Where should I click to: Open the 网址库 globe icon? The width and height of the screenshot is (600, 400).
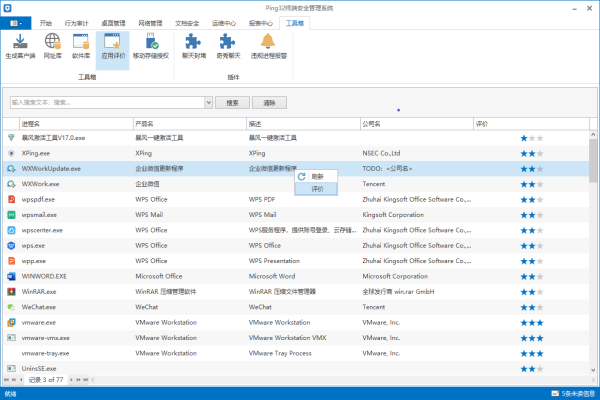[52, 41]
